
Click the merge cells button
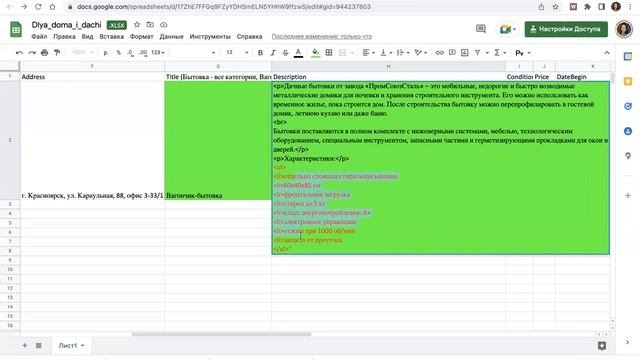point(342,53)
